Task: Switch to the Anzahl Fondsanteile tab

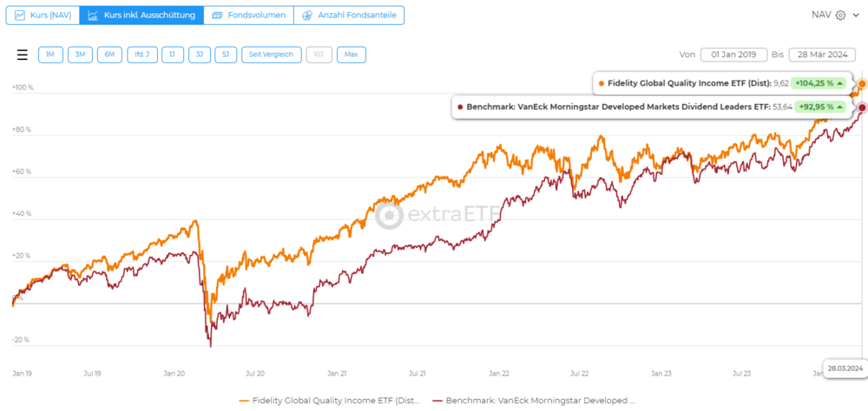Action: coord(349,16)
